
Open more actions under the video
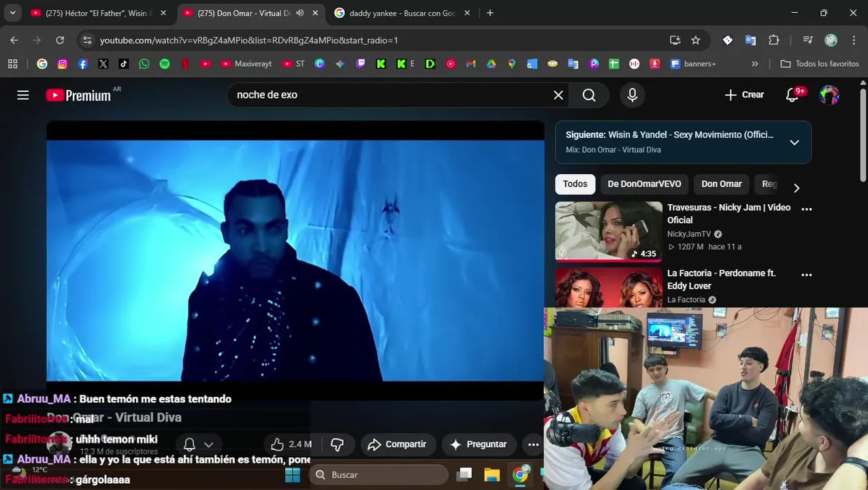coord(533,444)
